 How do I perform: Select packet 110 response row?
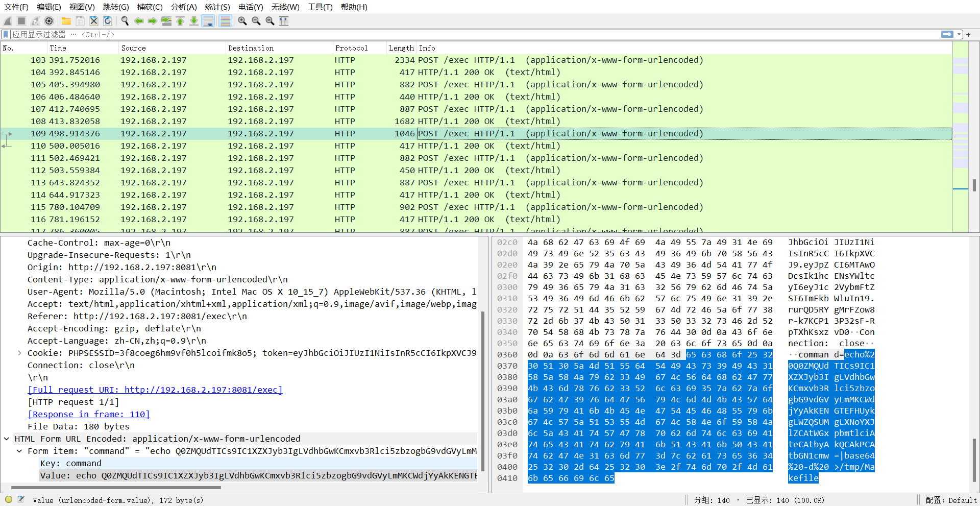click(476, 146)
